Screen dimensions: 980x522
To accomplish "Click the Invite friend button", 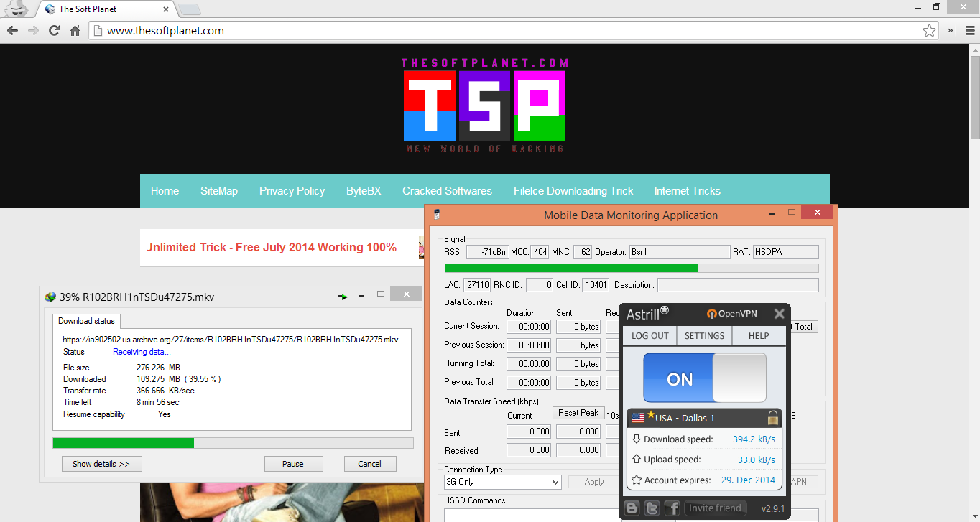I will point(715,508).
